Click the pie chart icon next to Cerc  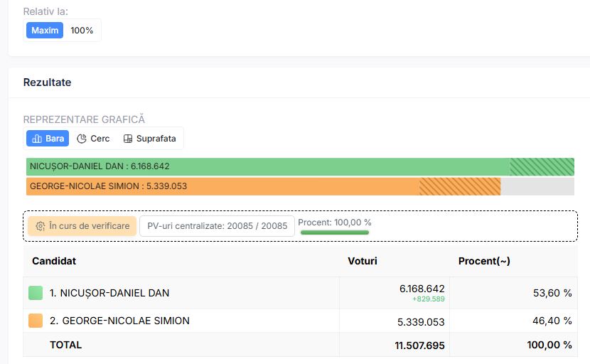[x=82, y=139]
